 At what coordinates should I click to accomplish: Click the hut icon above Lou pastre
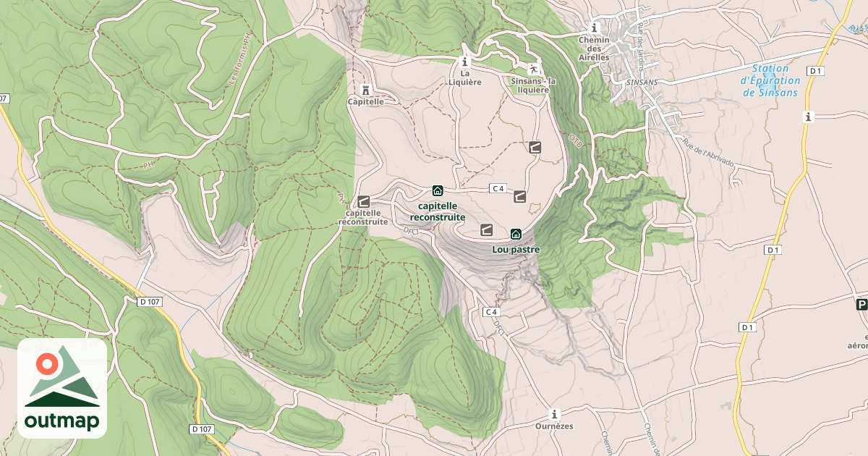pyautogui.click(x=516, y=234)
